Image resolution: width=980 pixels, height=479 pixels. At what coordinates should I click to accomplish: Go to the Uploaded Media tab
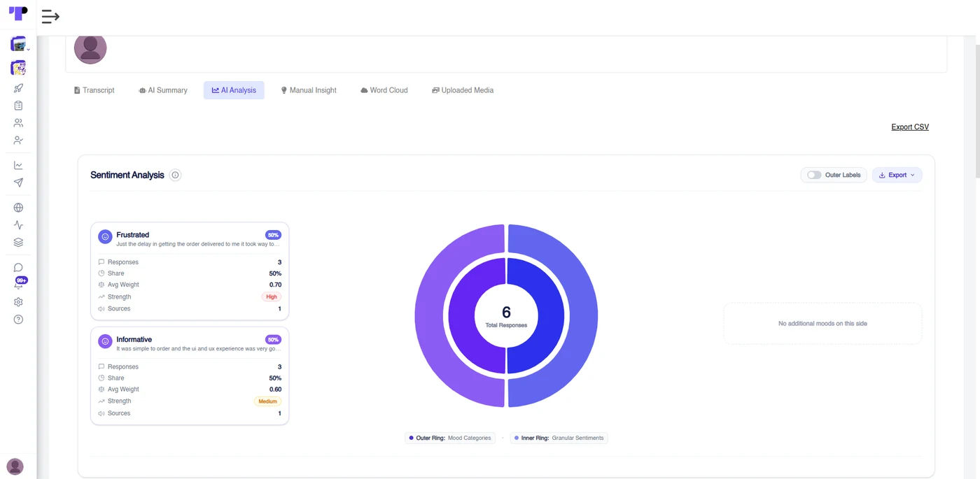tap(463, 90)
